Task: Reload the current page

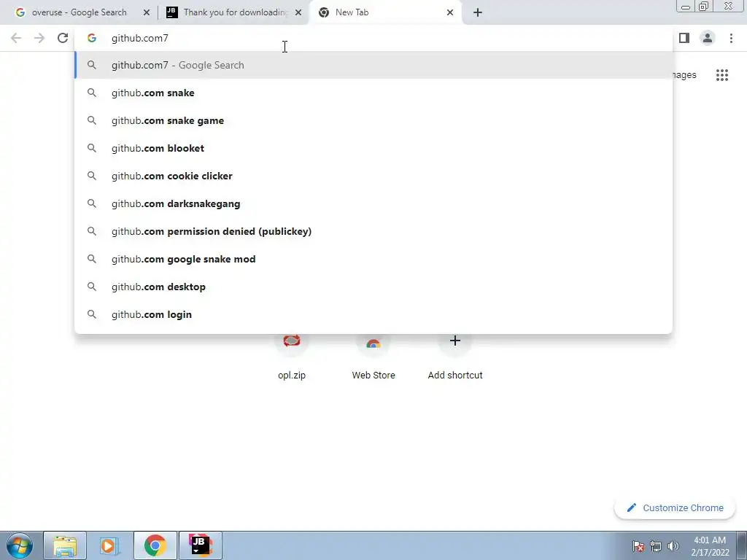Action: (x=63, y=38)
